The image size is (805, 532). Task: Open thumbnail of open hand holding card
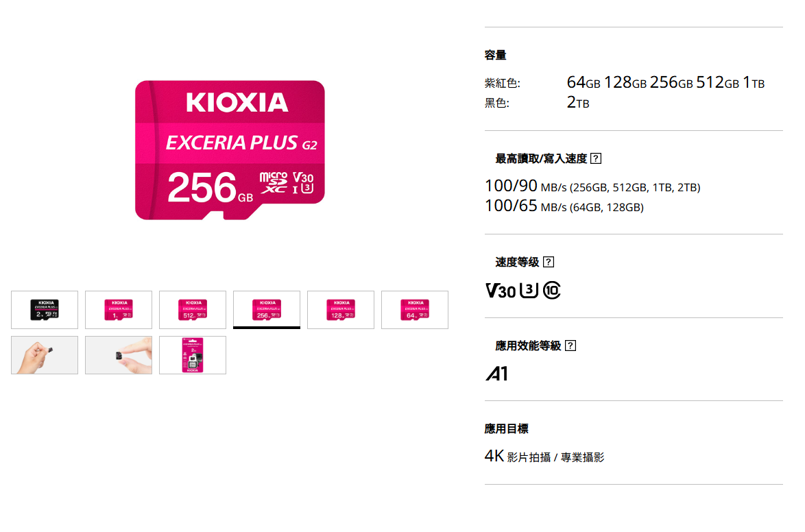[x=45, y=355]
